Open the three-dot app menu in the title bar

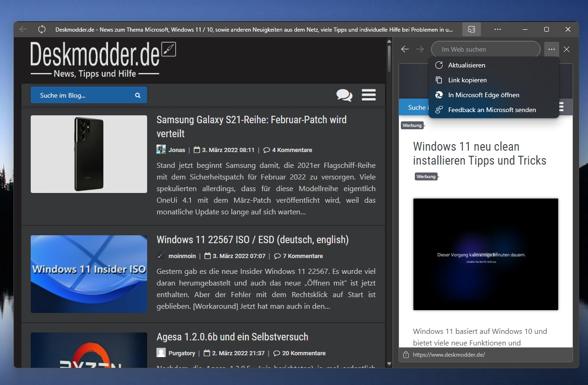(x=498, y=29)
